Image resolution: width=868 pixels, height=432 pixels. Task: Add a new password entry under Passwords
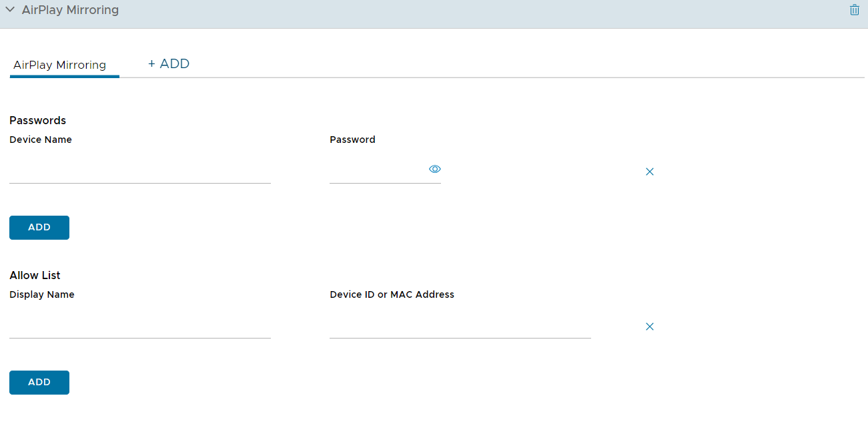pyautogui.click(x=39, y=228)
